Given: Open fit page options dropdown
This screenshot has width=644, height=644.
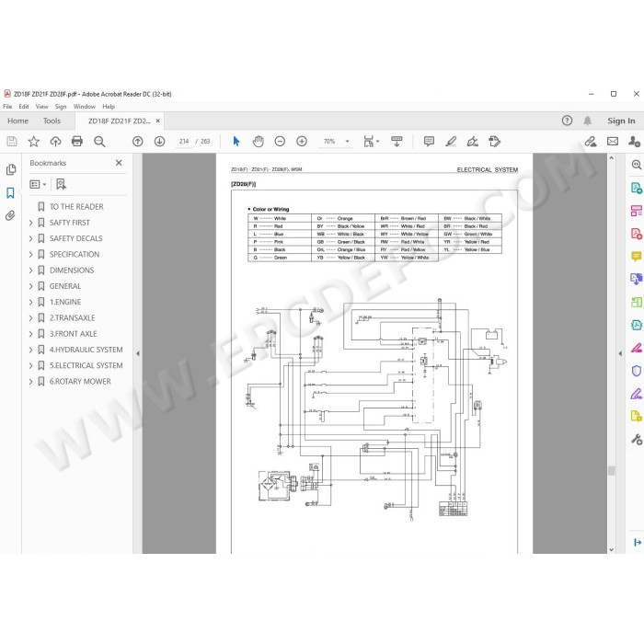Looking at the screenshot, I should (372, 142).
